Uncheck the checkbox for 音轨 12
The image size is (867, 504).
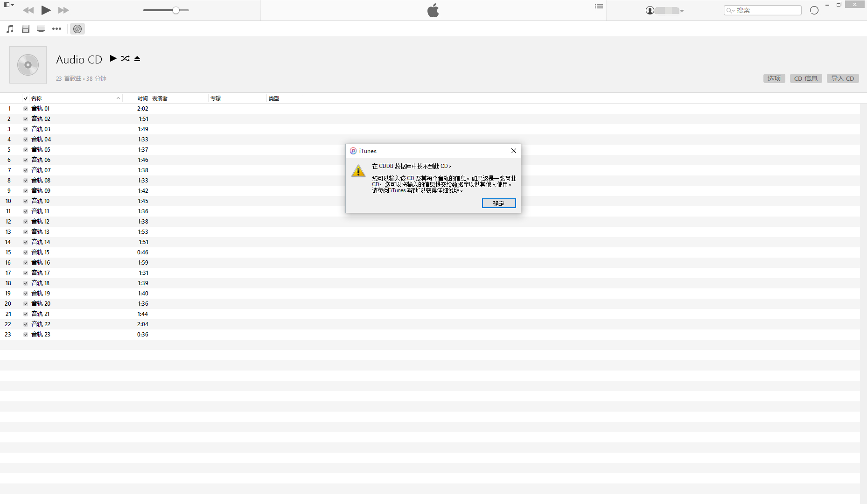pyautogui.click(x=26, y=222)
